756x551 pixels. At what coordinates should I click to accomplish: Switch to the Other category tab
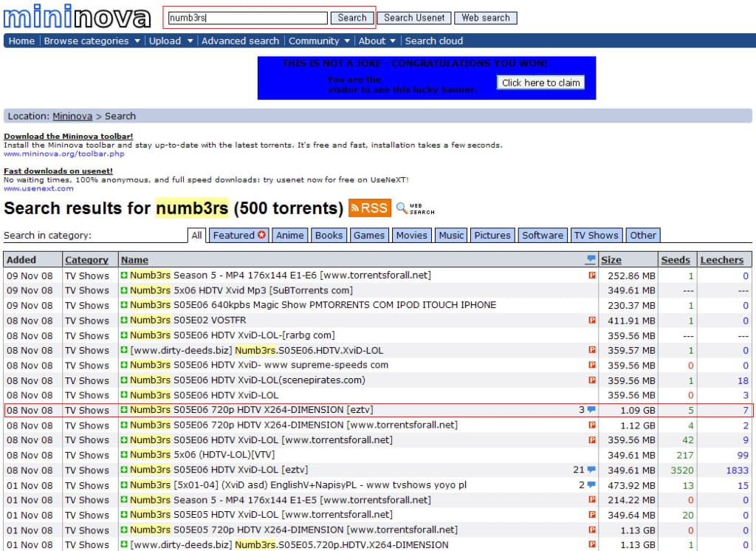pos(643,236)
